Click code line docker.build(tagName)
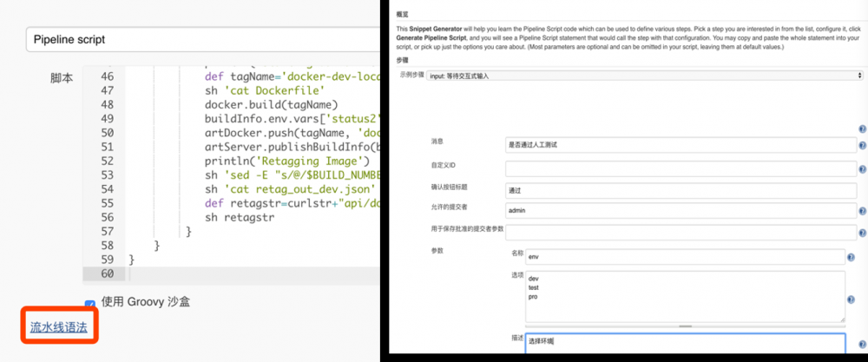 point(271,105)
